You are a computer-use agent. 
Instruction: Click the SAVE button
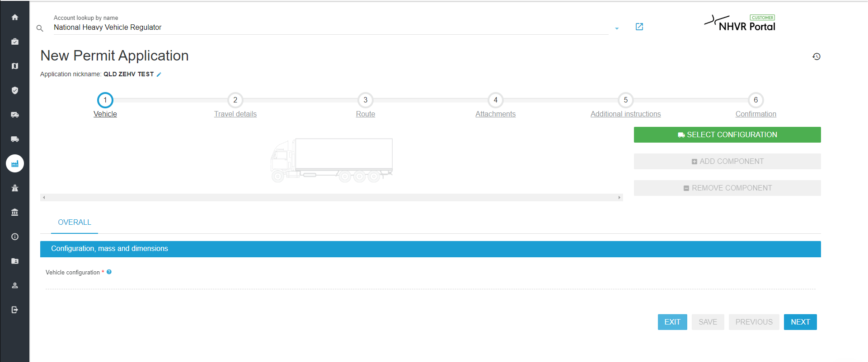pyautogui.click(x=708, y=322)
